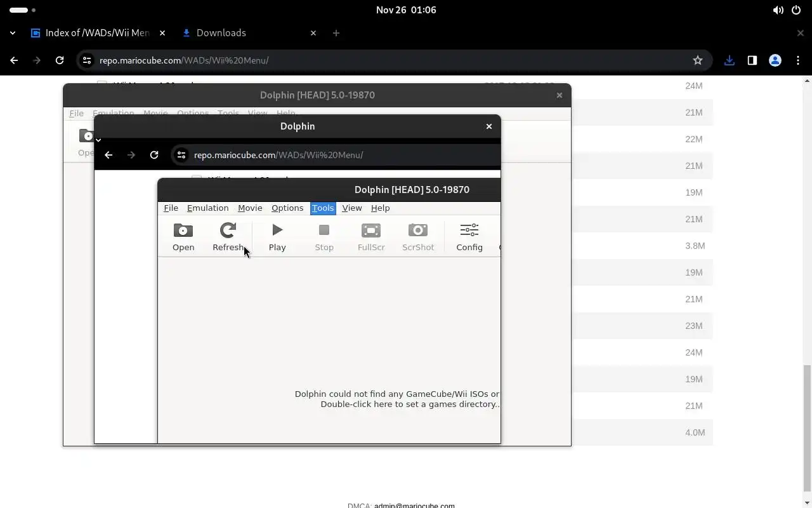Reload the page in the main browser

[x=60, y=60]
